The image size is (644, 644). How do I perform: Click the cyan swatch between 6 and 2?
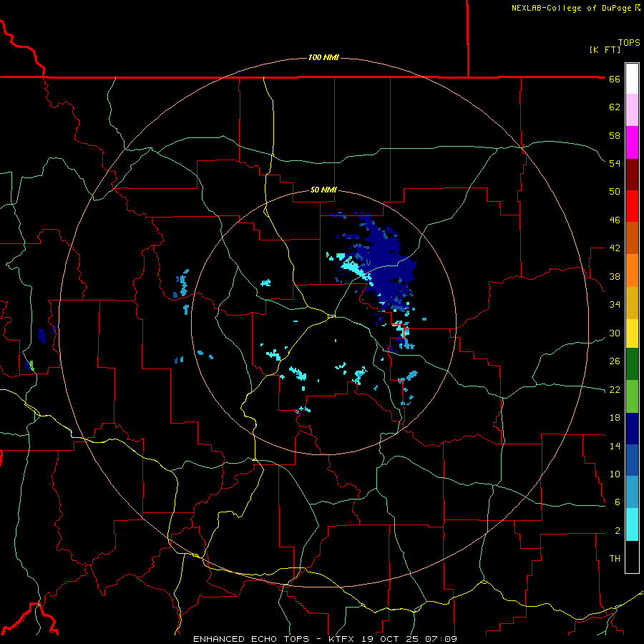click(632, 525)
